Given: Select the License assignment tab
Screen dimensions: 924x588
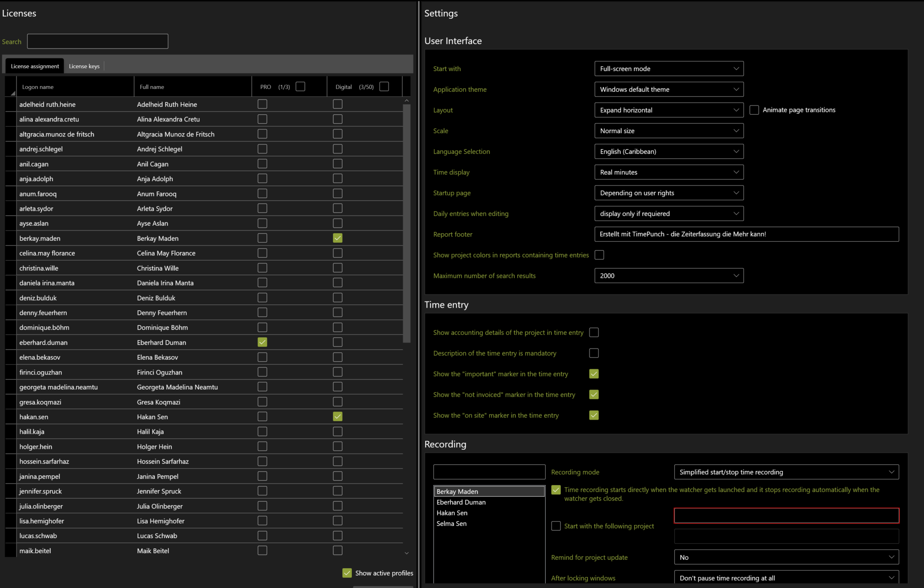Looking at the screenshot, I should (x=35, y=66).
